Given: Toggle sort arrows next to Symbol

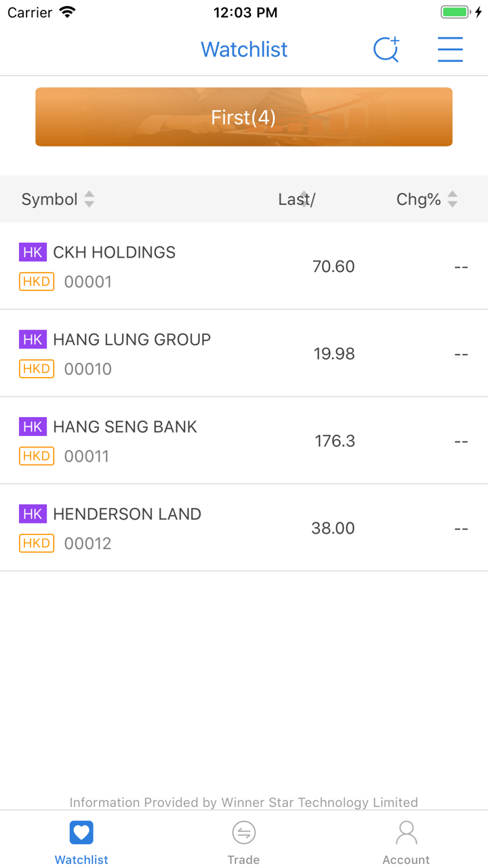Looking at the screenshot, I should pos(89,199).
